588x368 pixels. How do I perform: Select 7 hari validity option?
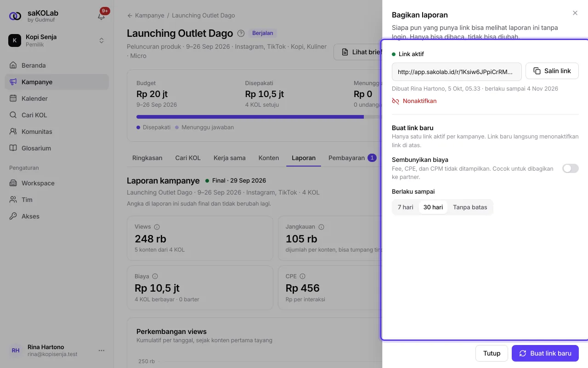(x=406, y=207)
